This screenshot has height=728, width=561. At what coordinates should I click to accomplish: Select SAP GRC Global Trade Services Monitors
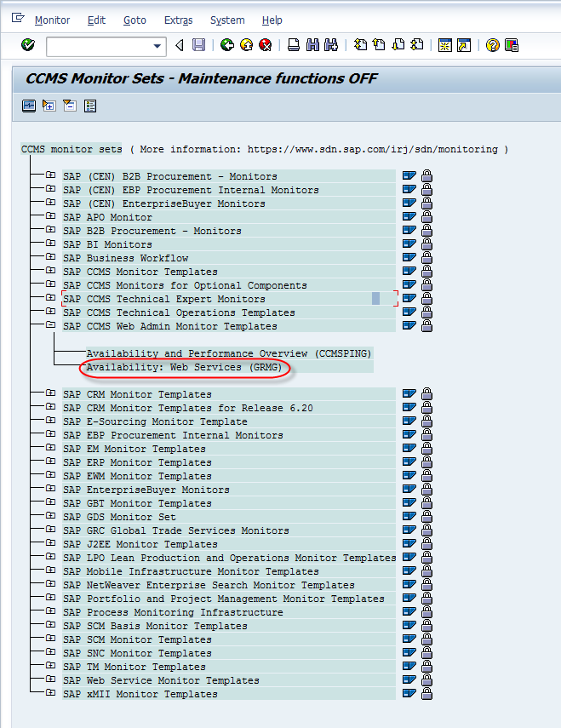[x=176, y=530]
